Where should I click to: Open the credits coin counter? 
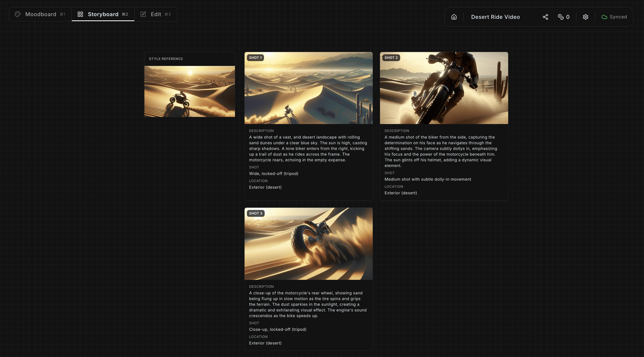pyautogui.click(x=563, y=17)
